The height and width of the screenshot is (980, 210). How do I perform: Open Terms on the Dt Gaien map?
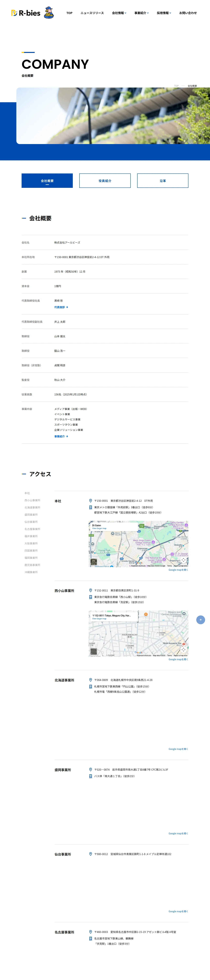[170, 566]
